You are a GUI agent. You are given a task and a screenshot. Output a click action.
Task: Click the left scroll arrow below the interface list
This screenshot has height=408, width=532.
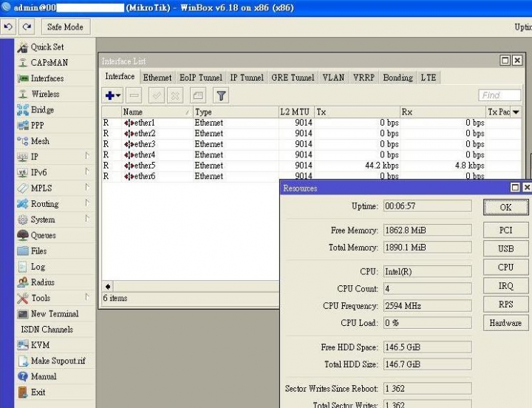point(109,287)
